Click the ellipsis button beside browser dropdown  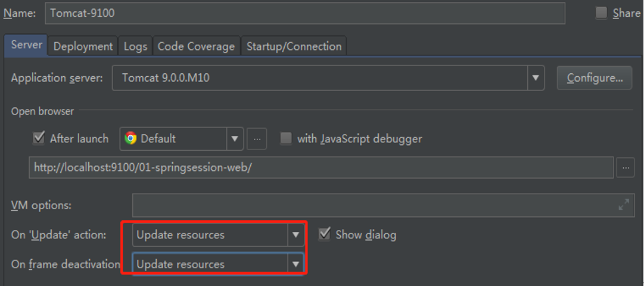tap(257, 139)
